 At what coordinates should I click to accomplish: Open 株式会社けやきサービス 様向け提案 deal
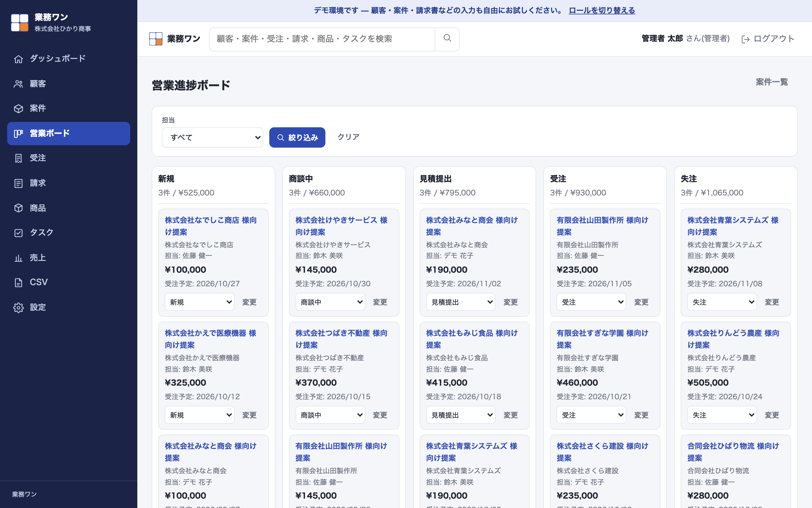coord(341,226)
